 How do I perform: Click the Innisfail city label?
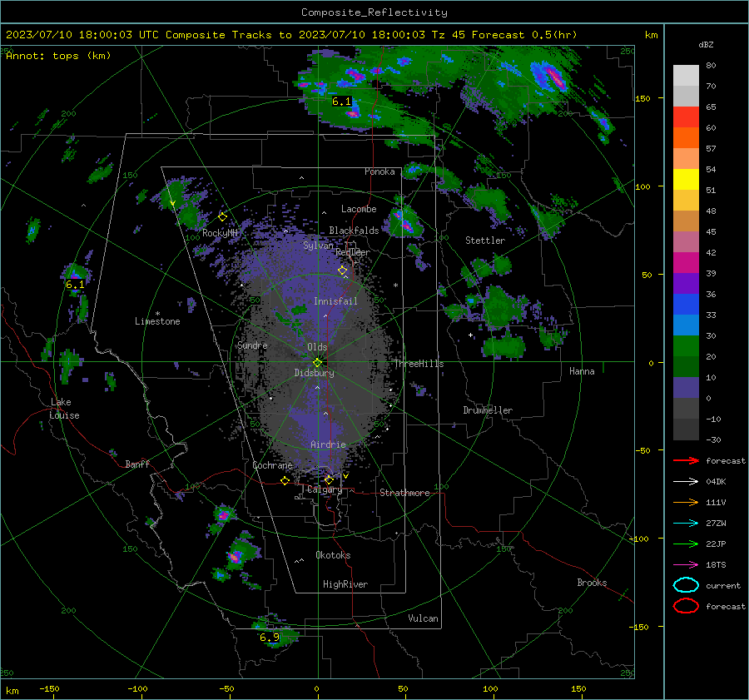click(335, 301)
